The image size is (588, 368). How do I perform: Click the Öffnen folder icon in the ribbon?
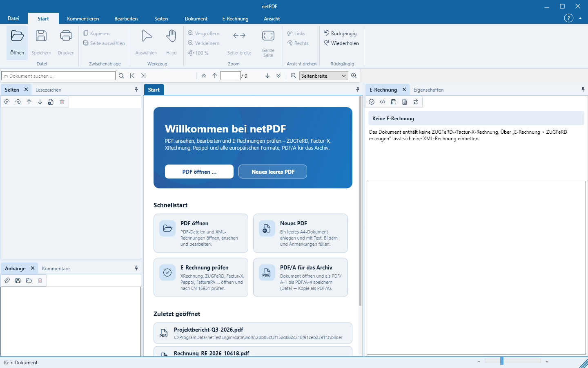[x=17, y=36]
